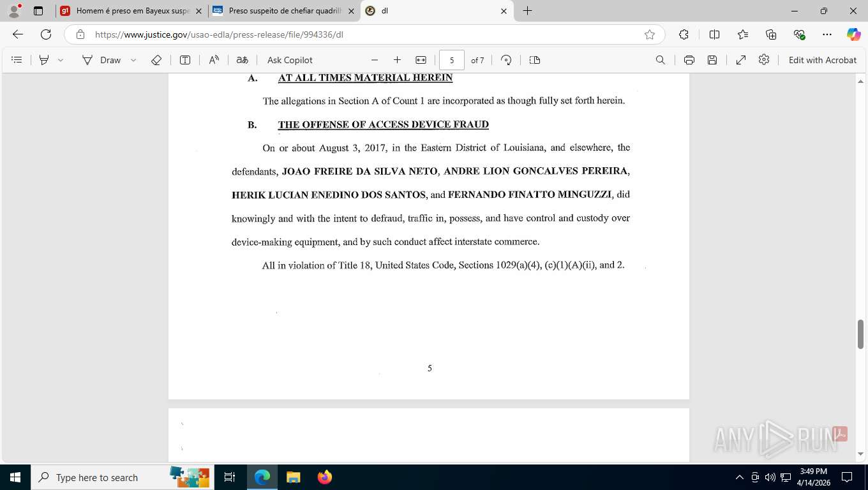The height and width of the screenshot is (490, 868).
Task: Open Split screen view
Action: point(714,34)
